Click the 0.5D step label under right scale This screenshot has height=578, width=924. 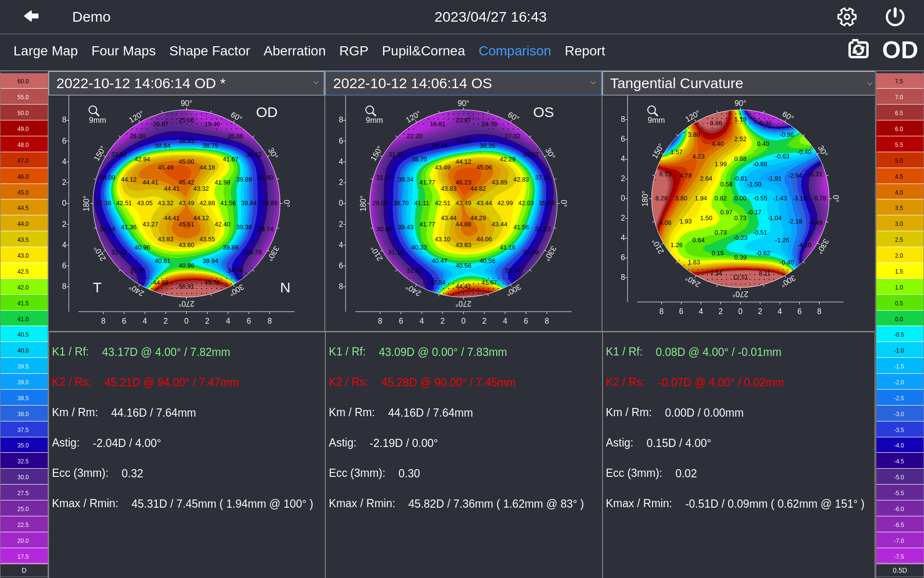[899, 570]
